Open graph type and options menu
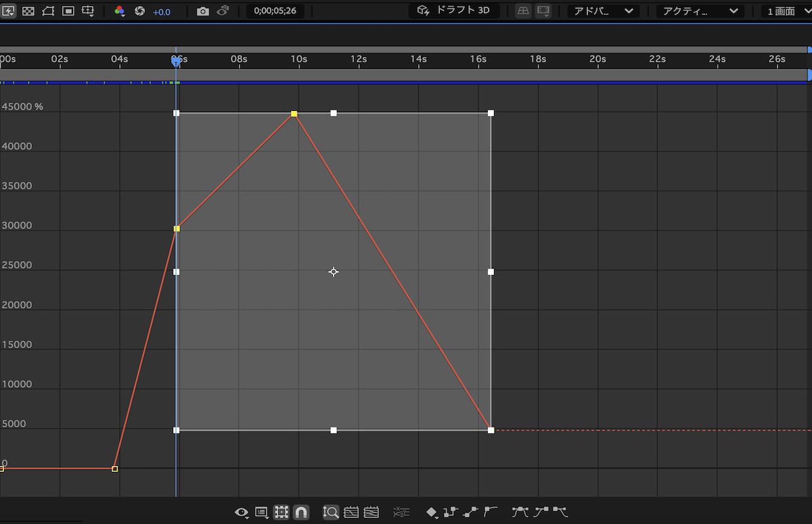 [x=262, y=513]
